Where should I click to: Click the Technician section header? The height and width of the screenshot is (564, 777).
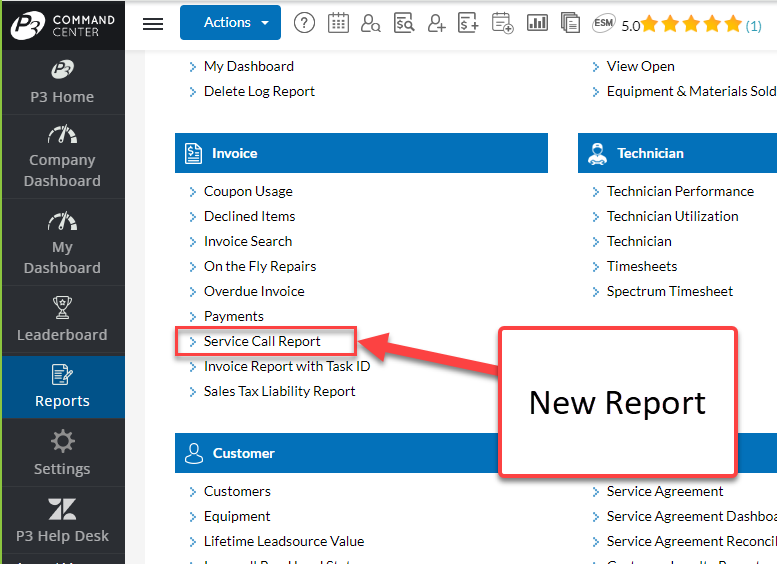677,153
